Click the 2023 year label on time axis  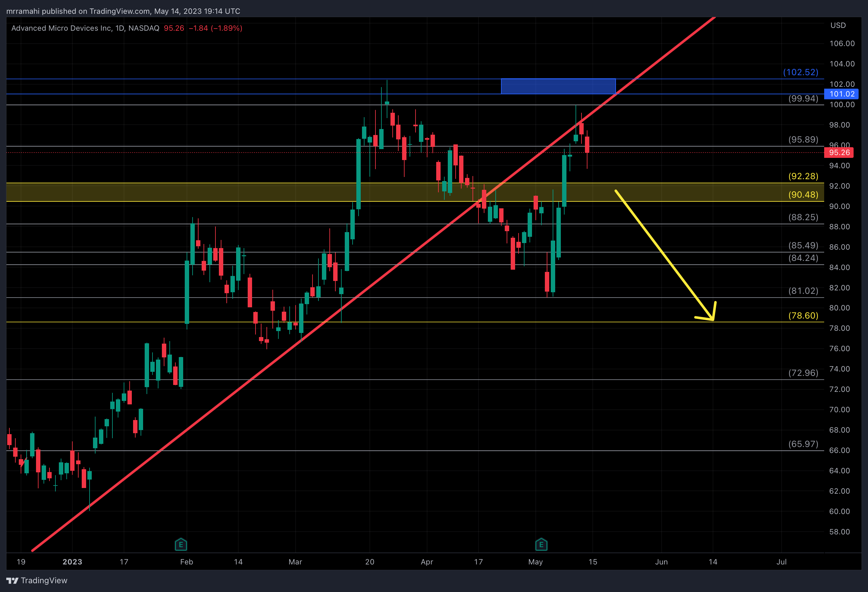[x=72, y=562]
